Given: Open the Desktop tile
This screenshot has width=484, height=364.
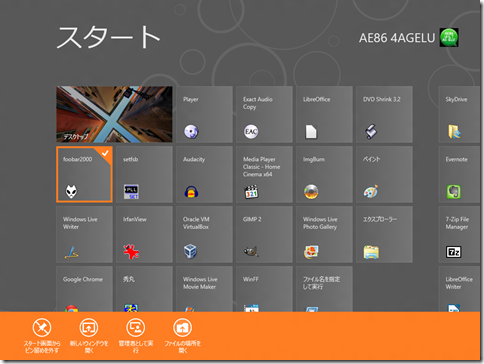Looking at the screenshot, I should [114, 114].
